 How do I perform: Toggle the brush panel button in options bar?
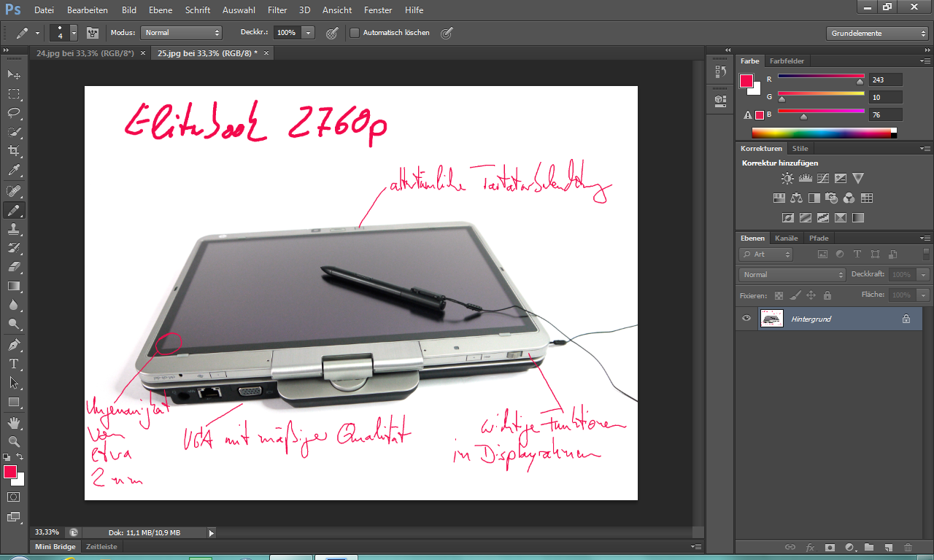point(93,33)
